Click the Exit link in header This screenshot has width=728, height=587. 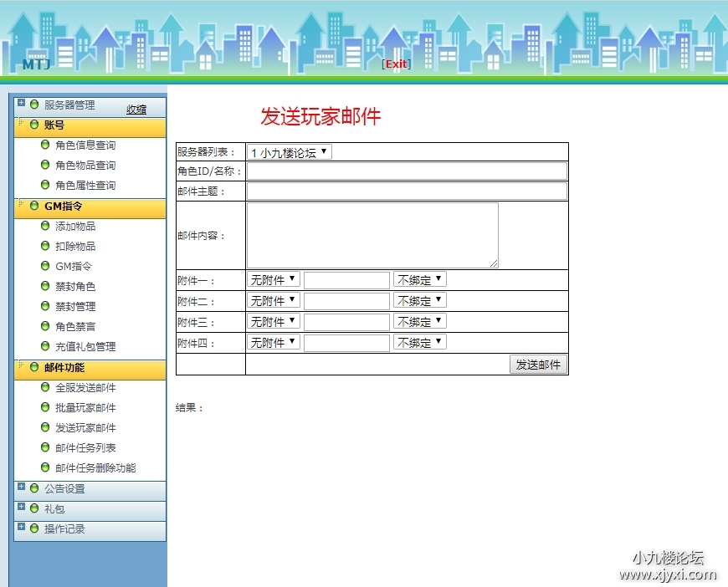pos(396,64)
